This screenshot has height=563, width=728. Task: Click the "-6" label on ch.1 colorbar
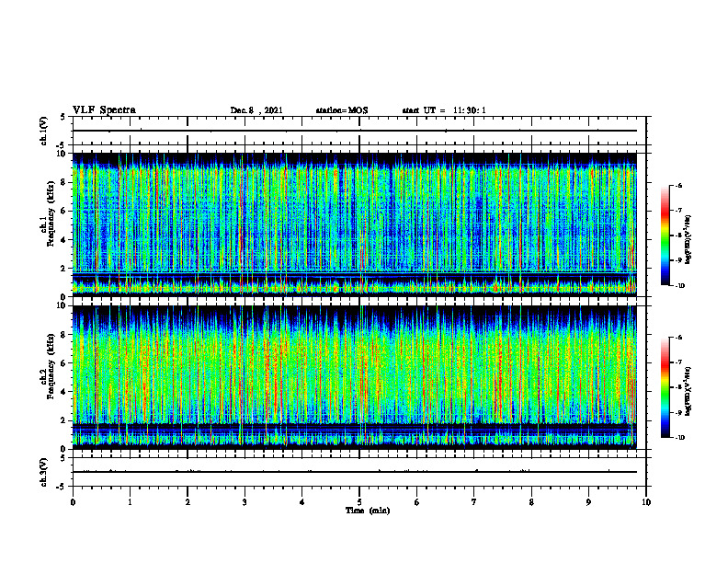[678, 185]
